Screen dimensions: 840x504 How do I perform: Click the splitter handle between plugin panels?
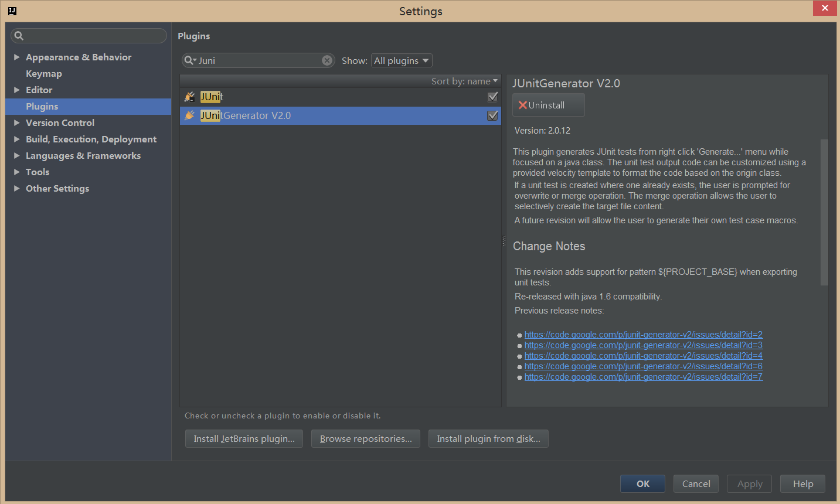(504, 241)
